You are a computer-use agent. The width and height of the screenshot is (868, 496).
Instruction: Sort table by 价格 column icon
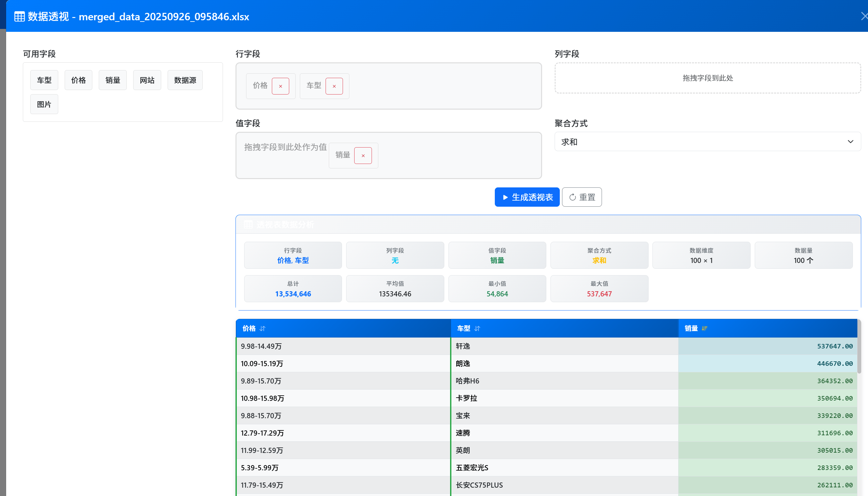point(262,329)
